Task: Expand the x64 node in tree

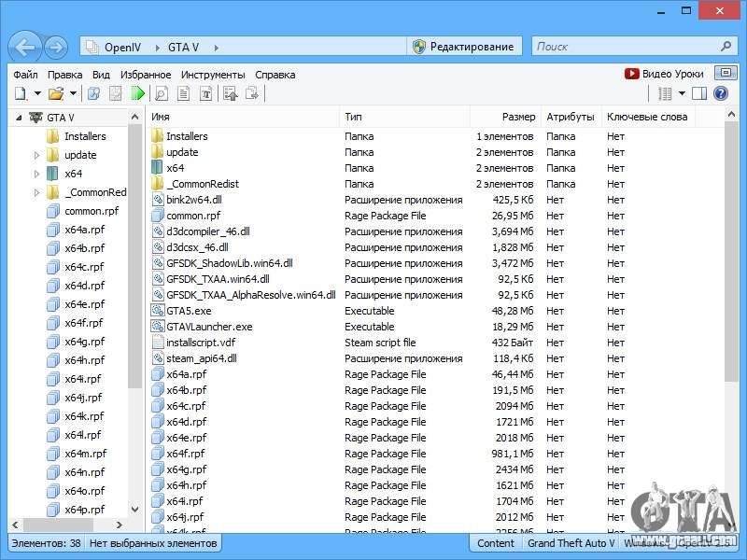Action: click(36, 174)
